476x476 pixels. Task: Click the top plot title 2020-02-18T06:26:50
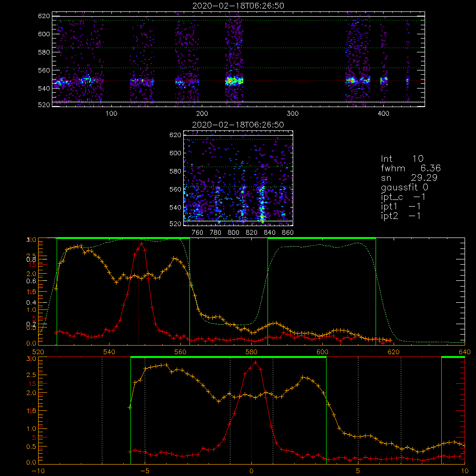click(x=238, y=6)
